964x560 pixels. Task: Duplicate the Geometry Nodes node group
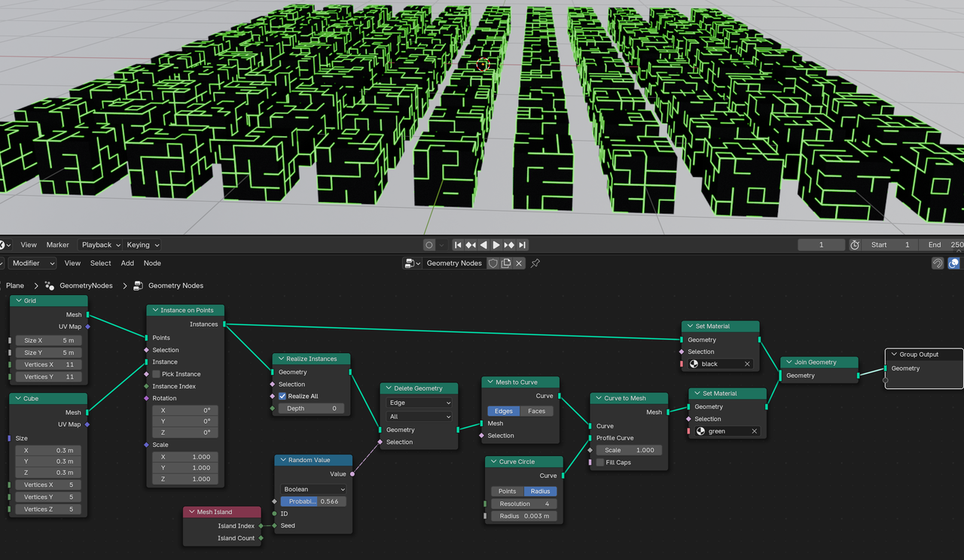tap(506, 263)
